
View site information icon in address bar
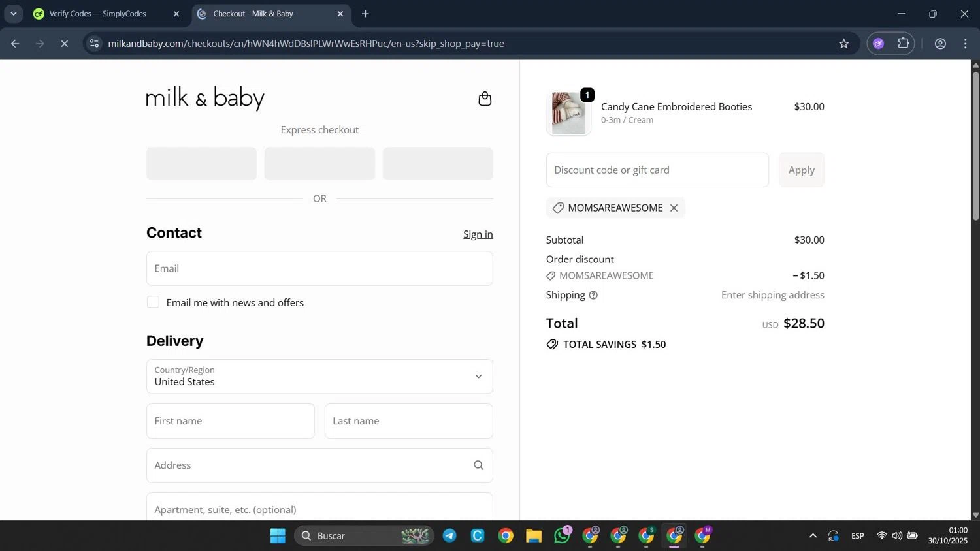coord(94,44)
